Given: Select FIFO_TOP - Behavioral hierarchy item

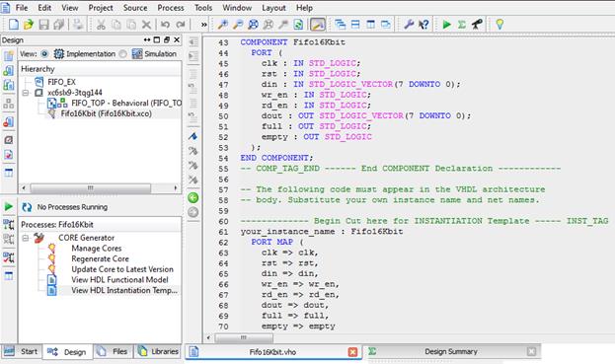Looking at the screenshot, I should tap(126, 103).
